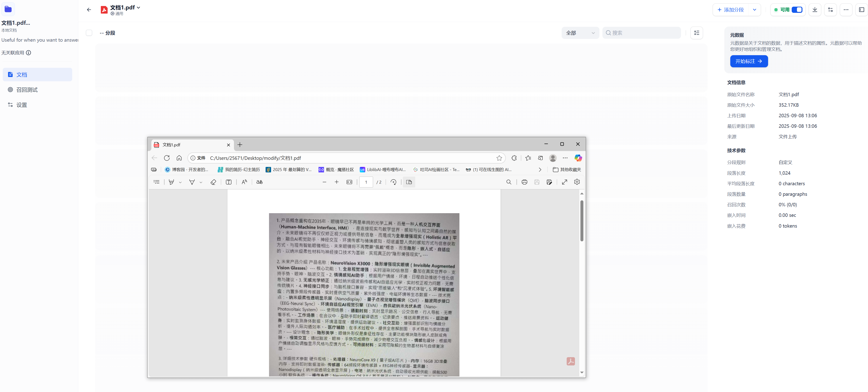The width and height of the screenshot is (868, 392).
Task: Click the download document icon
Action: click(814, 10)
